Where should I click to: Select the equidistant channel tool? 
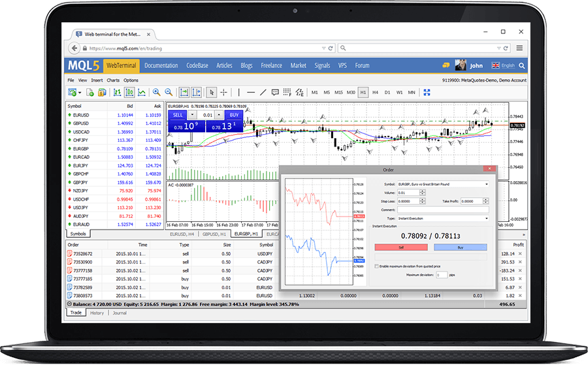[299, 92]
